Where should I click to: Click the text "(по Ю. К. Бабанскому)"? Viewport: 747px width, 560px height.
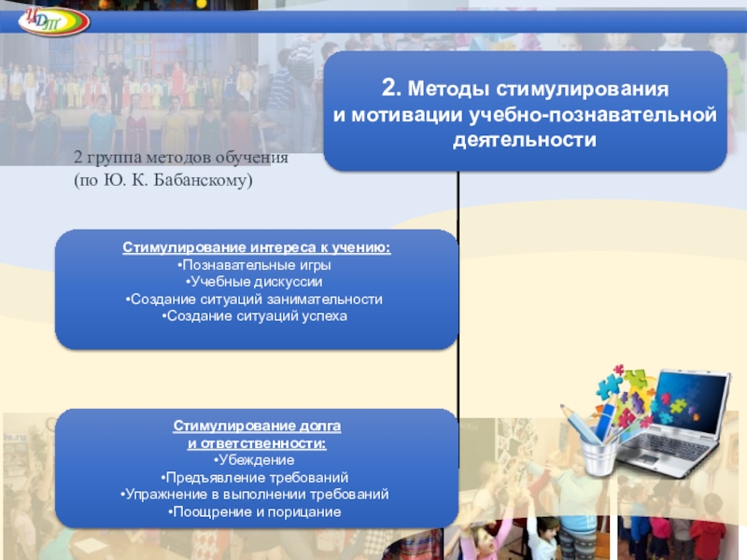(x=162, y=180)
